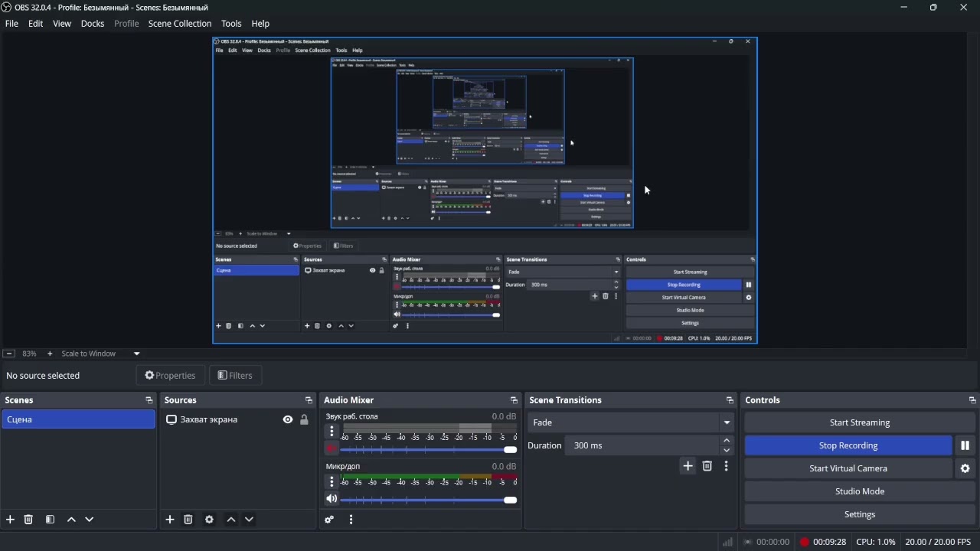Open advanced audio properties gears icon

[330, 520]
